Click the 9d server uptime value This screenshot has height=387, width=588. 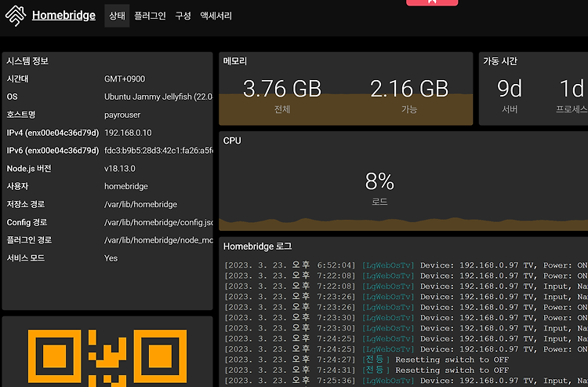click(510, 89)
